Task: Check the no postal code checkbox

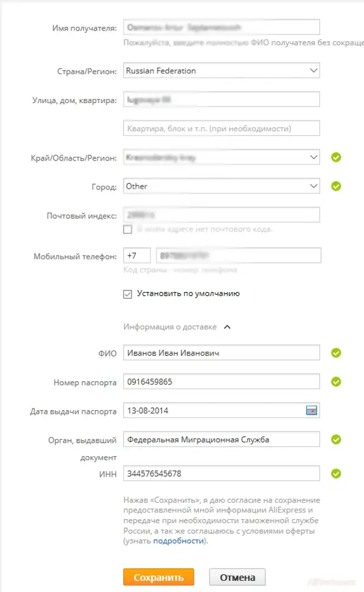Action: pyautogui.click(x=127, y=229)
